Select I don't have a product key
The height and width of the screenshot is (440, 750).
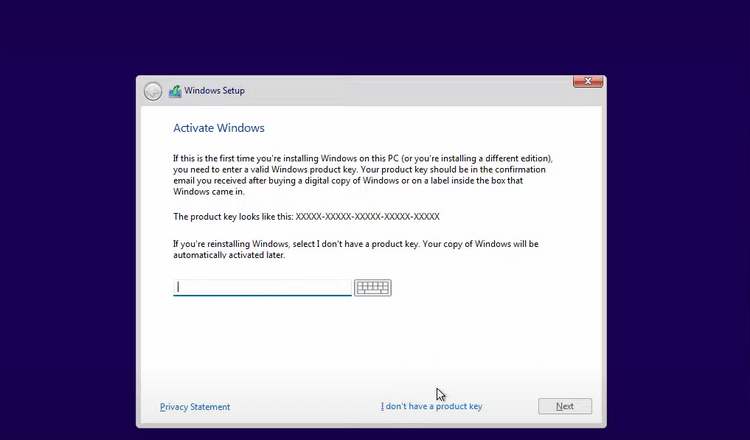click(x=431, y=406)
